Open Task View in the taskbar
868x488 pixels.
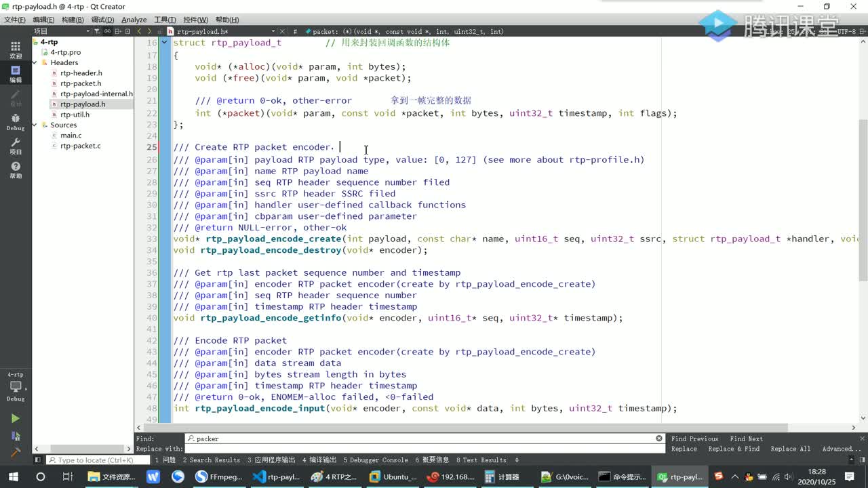tap(67, 476)
